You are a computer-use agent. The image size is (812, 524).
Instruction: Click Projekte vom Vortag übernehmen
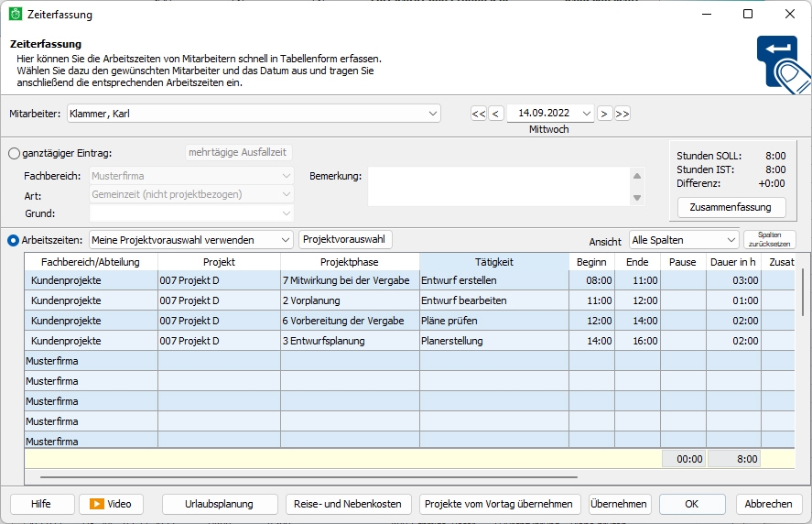(x=500, y=504)
